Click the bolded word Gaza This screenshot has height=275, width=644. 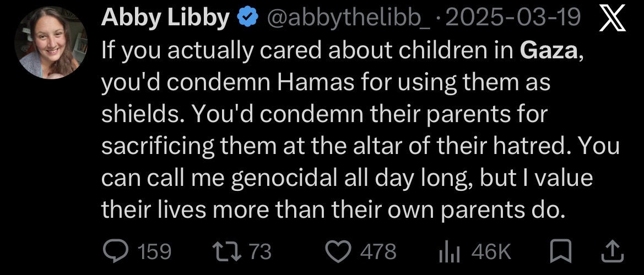coord(550,51)
